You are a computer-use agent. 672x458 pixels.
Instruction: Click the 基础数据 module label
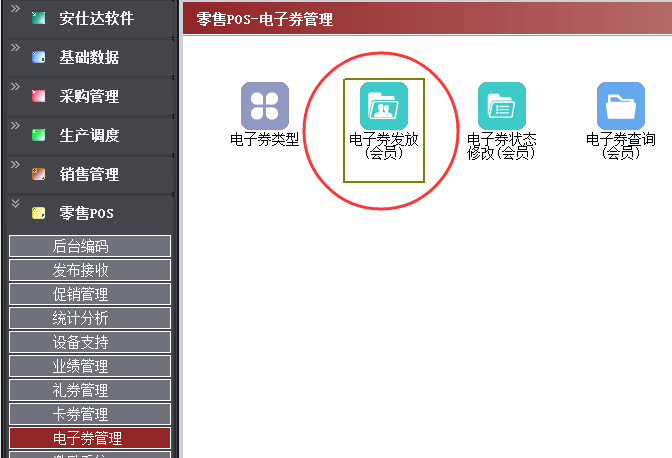89,57
